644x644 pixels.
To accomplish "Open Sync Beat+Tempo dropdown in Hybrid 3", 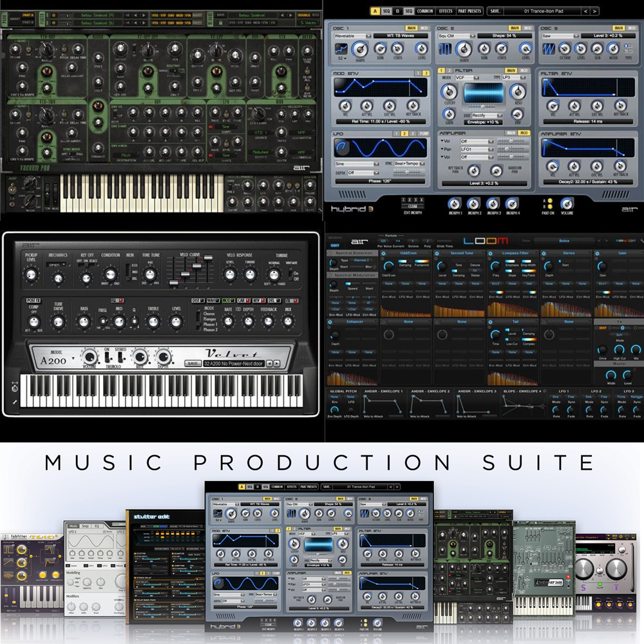I will click(410, 164).
